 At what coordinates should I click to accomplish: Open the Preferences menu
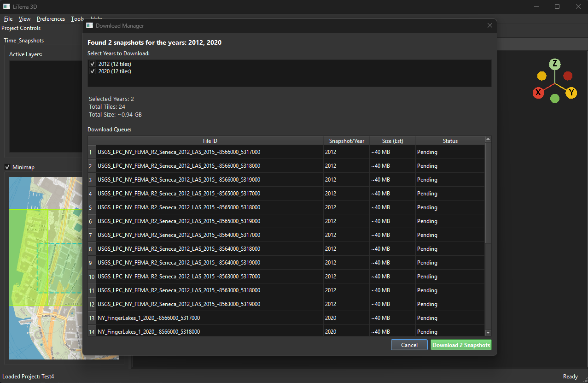pos(51,19)
